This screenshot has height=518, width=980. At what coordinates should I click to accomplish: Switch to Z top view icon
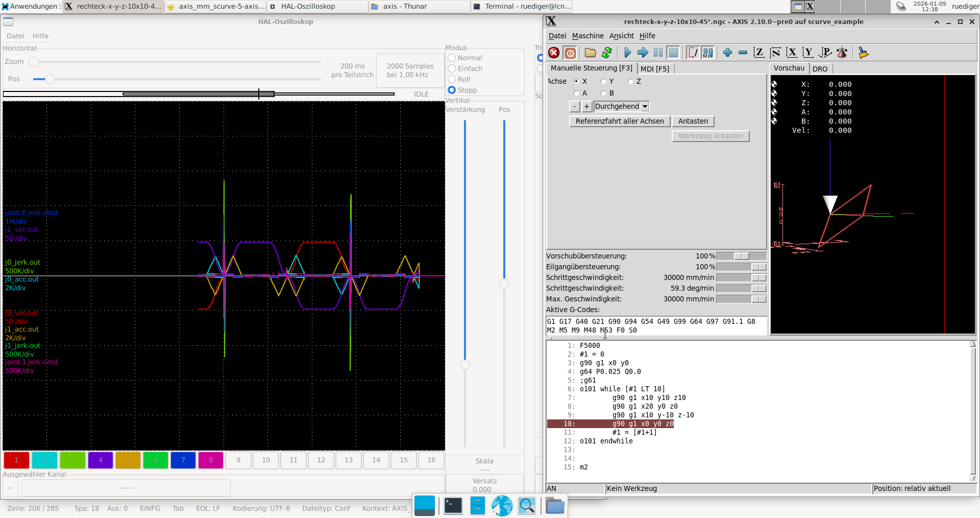(x=758, y=53)
